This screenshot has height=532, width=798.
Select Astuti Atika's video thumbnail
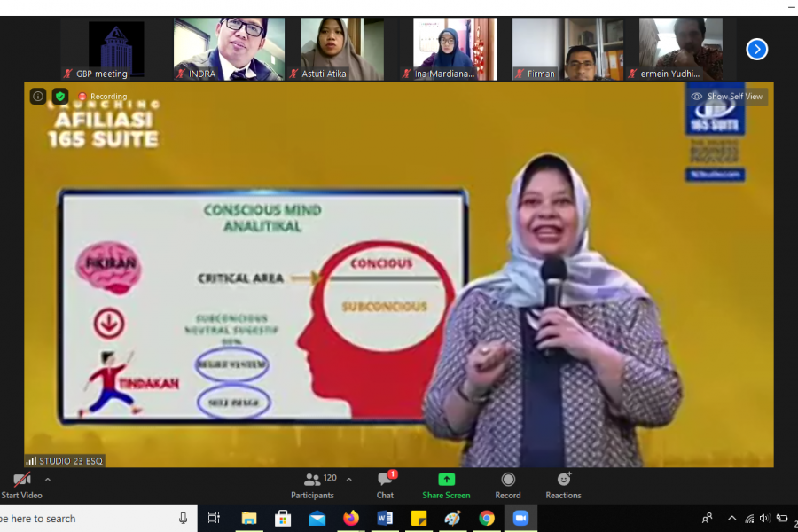[341, 49]
